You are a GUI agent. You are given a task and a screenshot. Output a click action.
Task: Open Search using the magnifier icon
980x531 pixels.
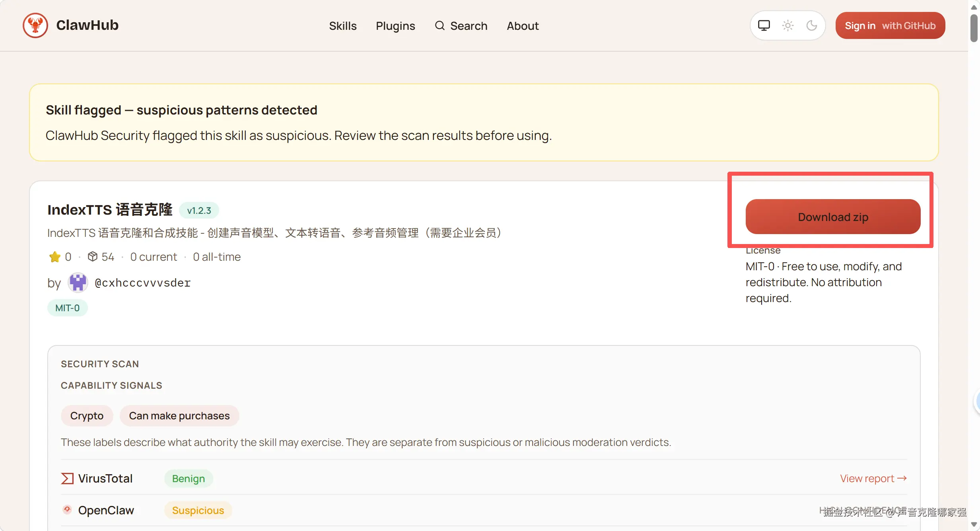(440, 25)
